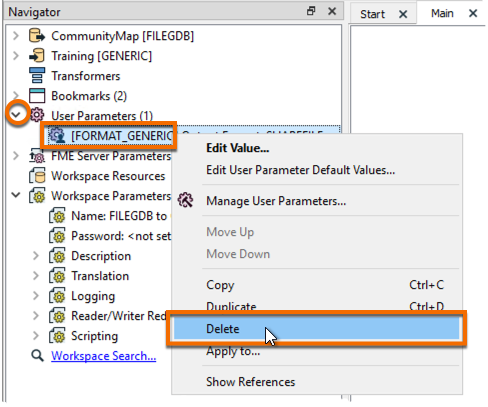Viewport: 488px width, 407px height.
Task: Click the User Parameters gear icon
Action: 37,115
